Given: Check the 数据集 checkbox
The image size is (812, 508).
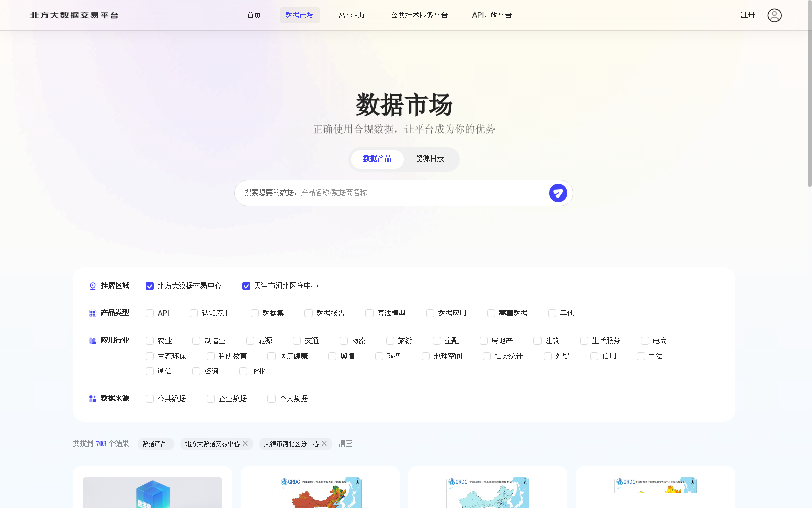Looking at the screenshot, I should tap(254, 313).
